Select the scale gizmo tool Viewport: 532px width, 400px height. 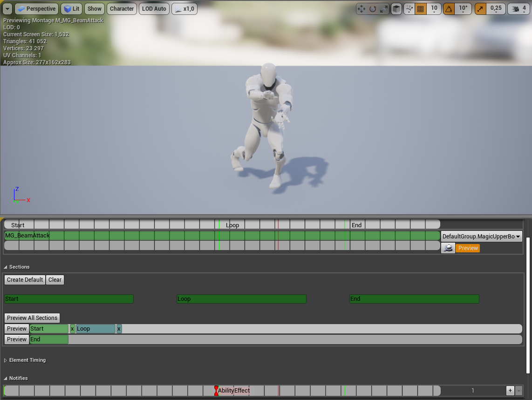click(x=383, y=9)
